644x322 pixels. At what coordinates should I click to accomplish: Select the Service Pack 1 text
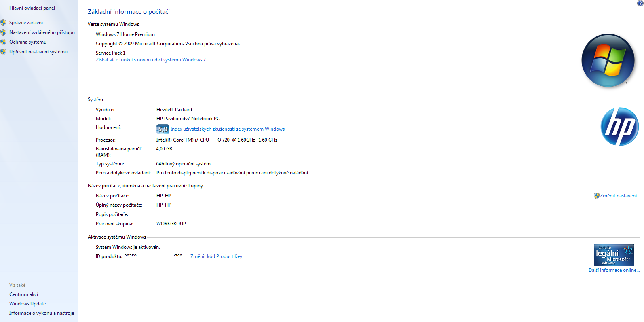pos(111,53)
